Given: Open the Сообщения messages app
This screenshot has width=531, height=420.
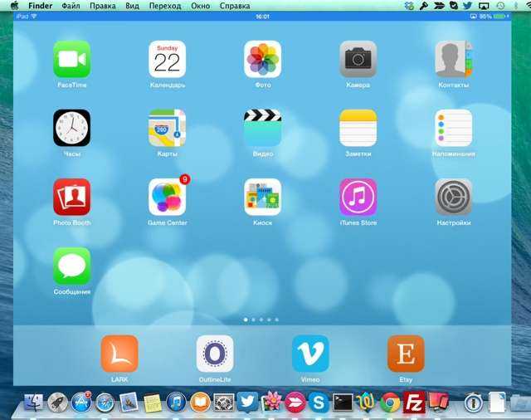Looking at the screenshot, I should (72, 266).
